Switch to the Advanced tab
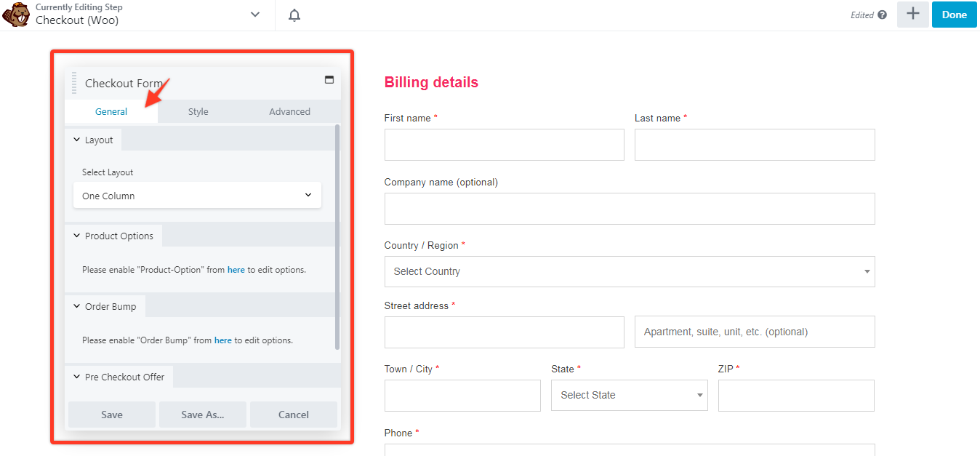 click(x=289, y=111)
